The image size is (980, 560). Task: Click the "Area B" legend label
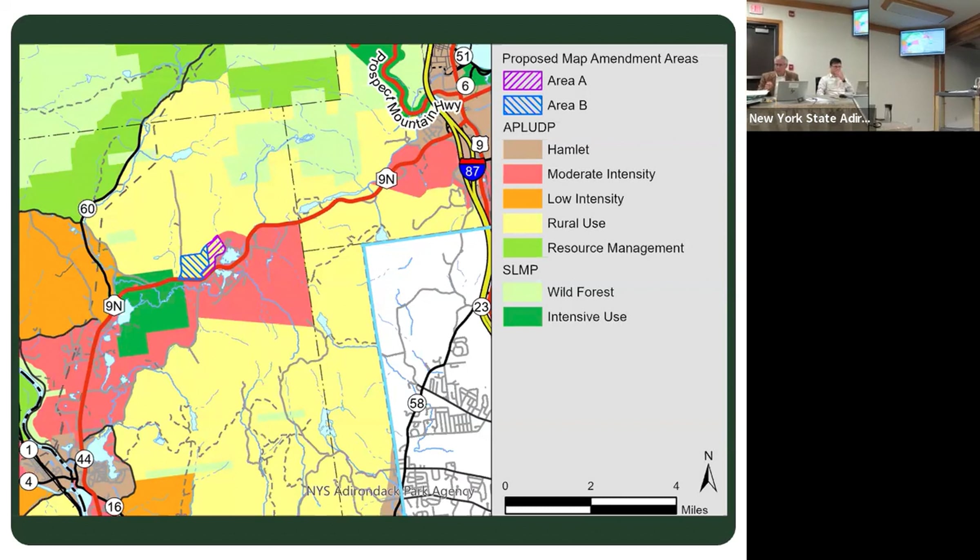coord(567,105)
